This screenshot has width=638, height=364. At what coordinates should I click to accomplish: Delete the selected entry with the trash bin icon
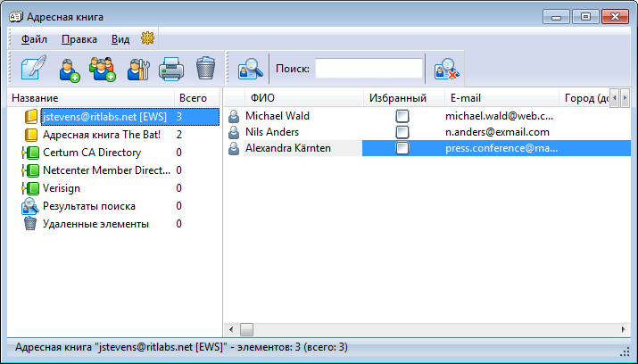(205, 68)
